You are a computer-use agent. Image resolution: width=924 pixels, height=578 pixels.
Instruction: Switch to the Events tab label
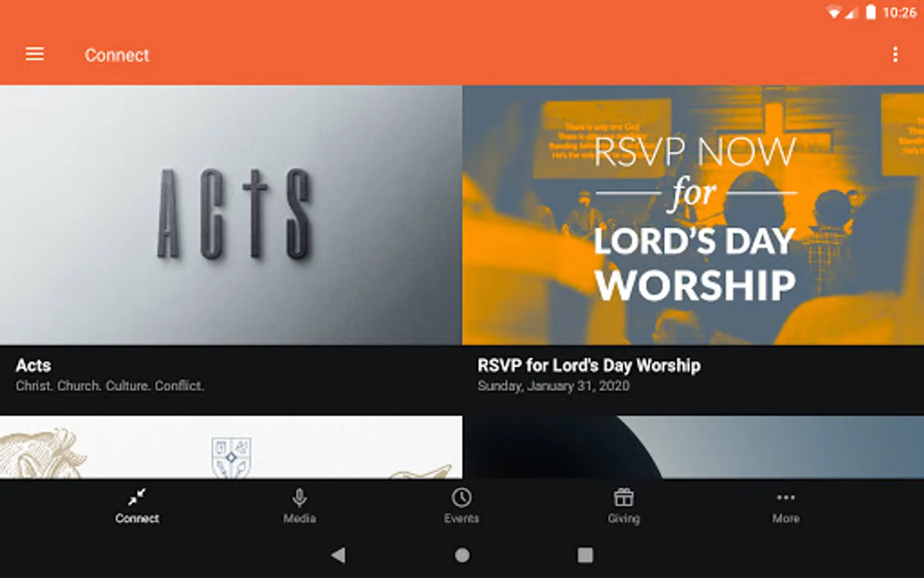461,518
